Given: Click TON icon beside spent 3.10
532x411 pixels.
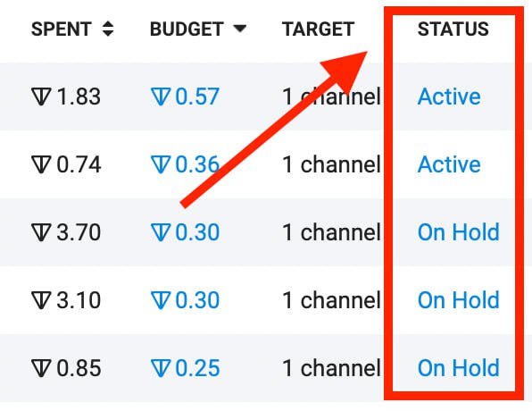Looking at the screenshot, I should click(x=41, y=300).
